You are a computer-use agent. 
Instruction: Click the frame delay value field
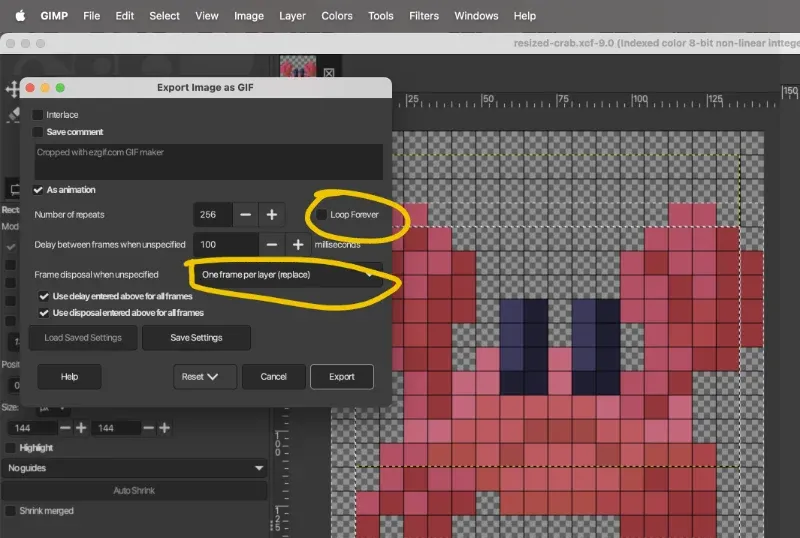(226, 244)
